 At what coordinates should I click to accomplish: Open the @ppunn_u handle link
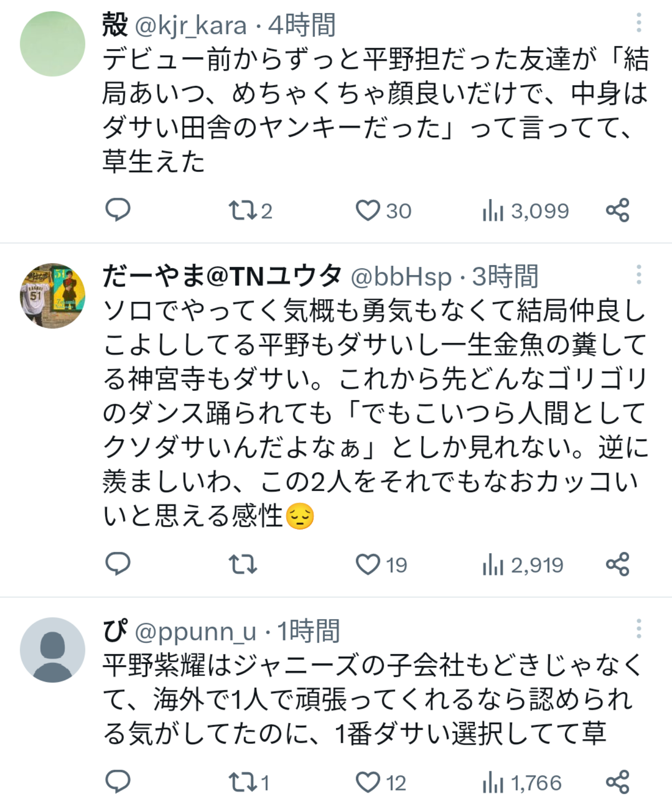(196, 631)
